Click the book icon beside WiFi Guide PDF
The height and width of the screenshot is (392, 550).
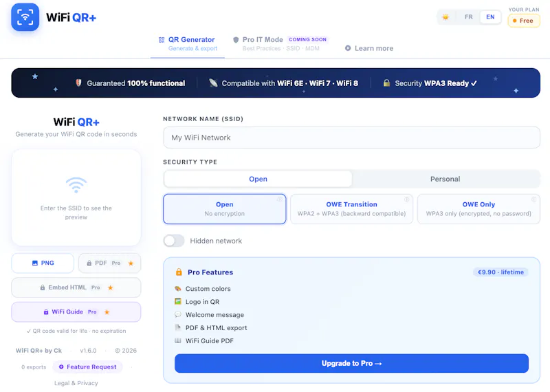tap(178, 340)
